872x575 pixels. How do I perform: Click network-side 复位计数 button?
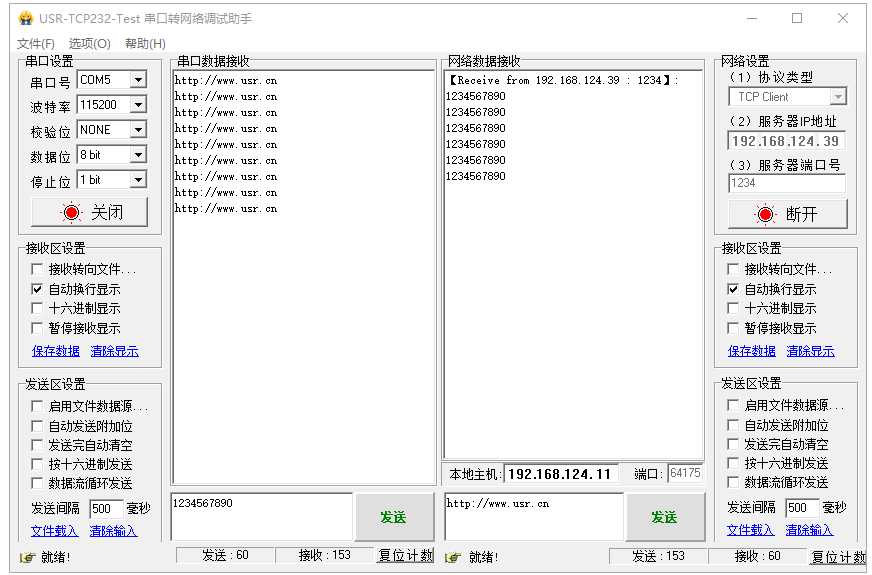[838, 556]
